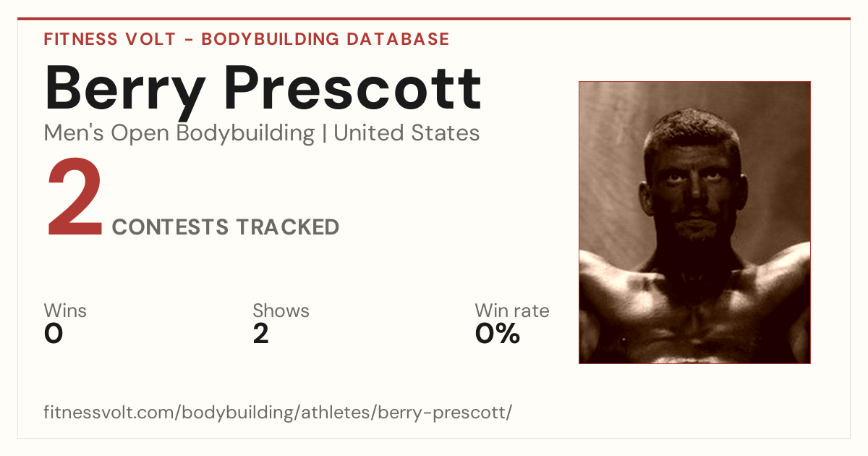Click the Berry Prescott name heading

263,89
